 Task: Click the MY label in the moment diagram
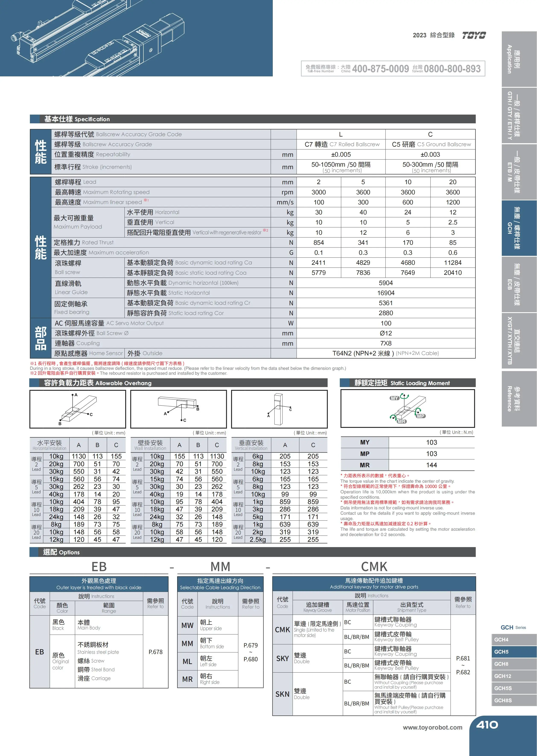click(x=394, y=398)
